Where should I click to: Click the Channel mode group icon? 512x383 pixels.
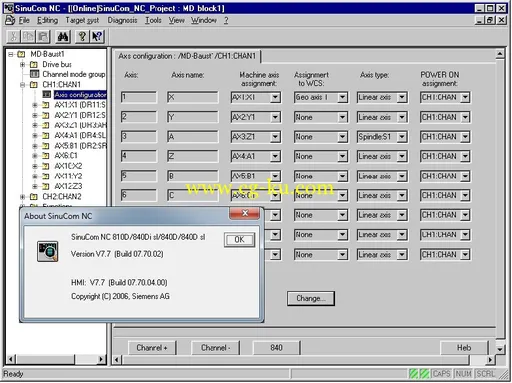(x=34, y=74)
